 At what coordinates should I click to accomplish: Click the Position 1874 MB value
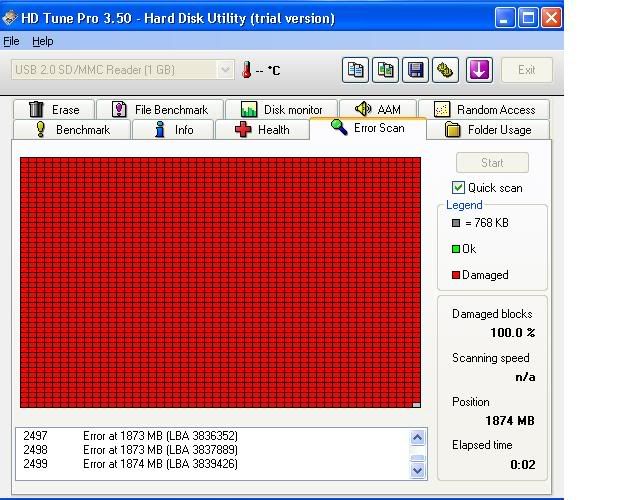[x=510, y=420]
